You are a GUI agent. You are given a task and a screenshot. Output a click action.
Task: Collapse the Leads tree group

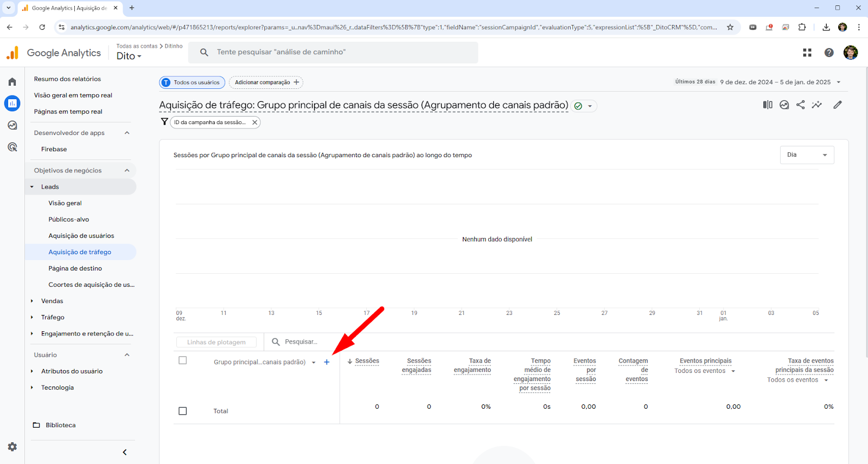(x=32, y=187)
